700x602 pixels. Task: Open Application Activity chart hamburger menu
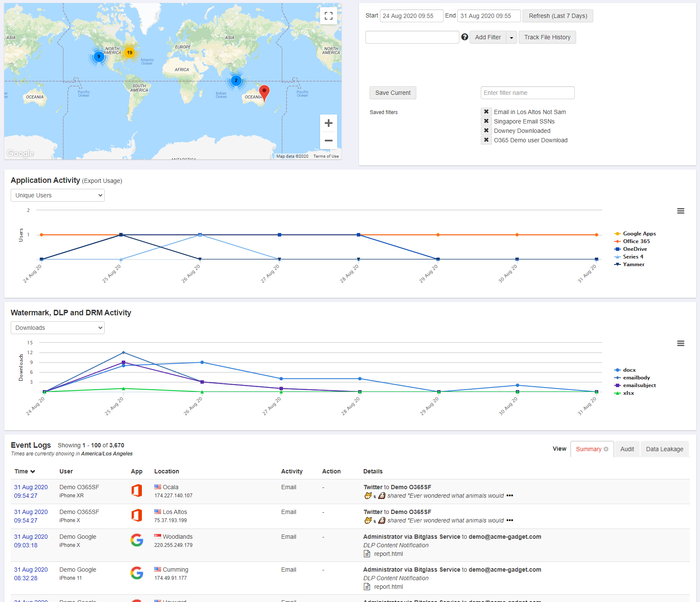(x=680, y=211)
